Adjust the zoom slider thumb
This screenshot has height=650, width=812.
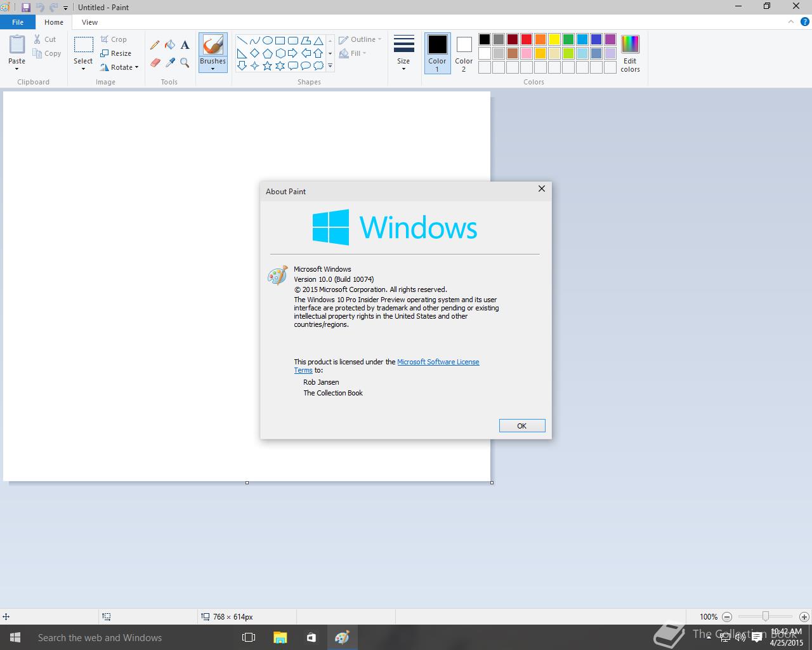[766, 616]
